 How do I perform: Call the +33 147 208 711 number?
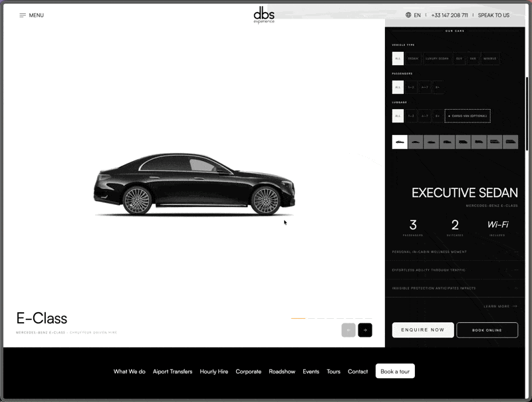[450, 15]
